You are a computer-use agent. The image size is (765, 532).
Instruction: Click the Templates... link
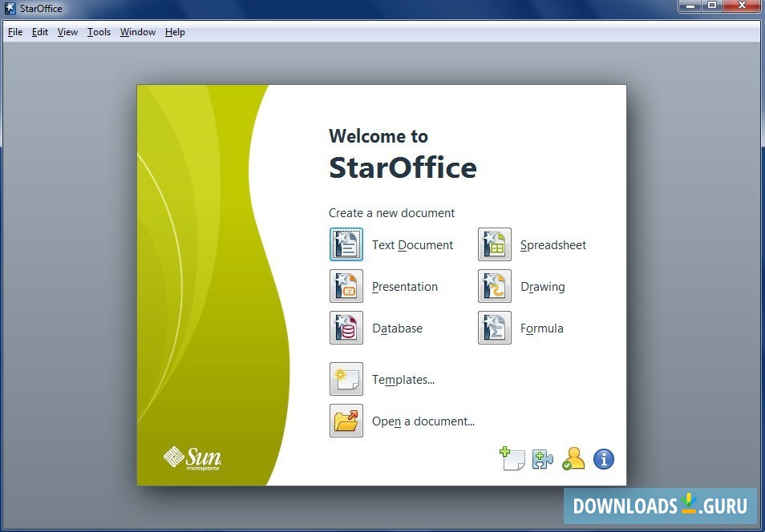(x=403, y=379)
